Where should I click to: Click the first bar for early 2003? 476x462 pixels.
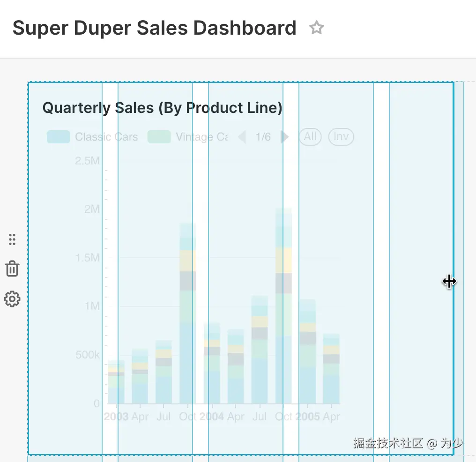(116, 382)
